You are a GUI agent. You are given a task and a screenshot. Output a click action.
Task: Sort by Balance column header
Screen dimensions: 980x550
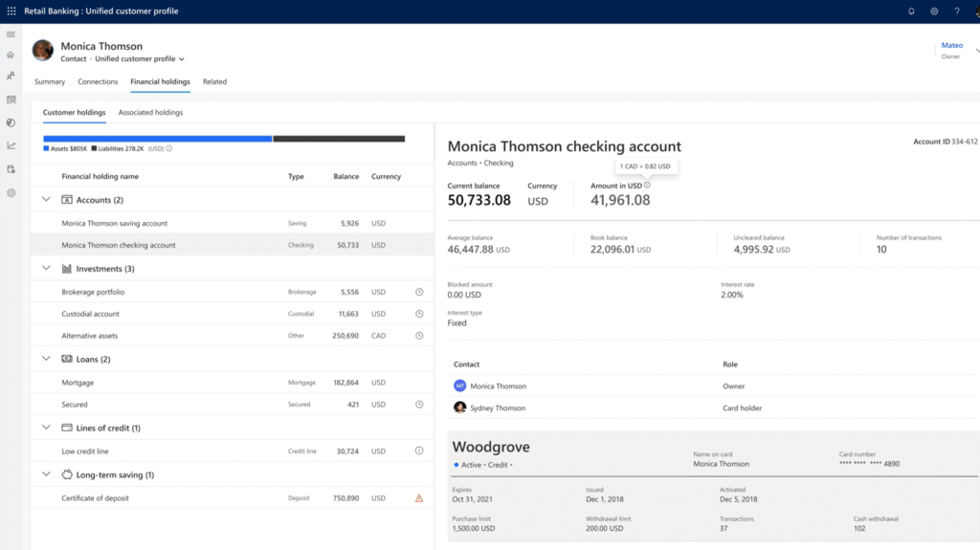pyautogui.click(x=345, y=177)
